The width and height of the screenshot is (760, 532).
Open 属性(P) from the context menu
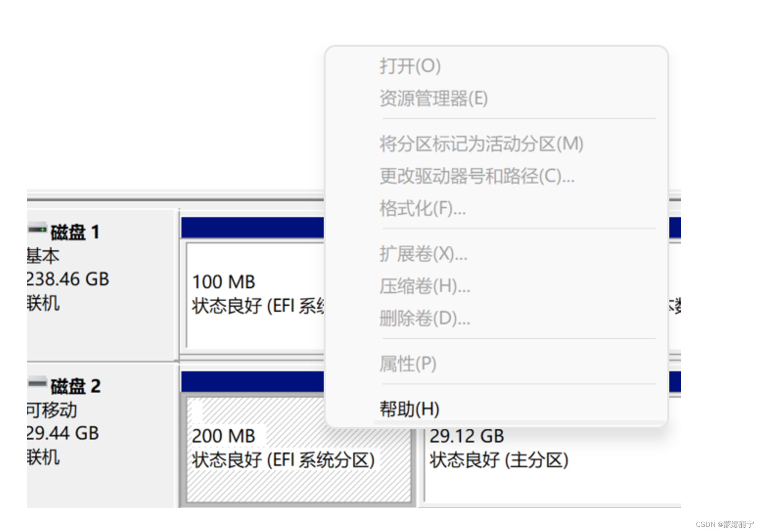[x=408, y=364]
